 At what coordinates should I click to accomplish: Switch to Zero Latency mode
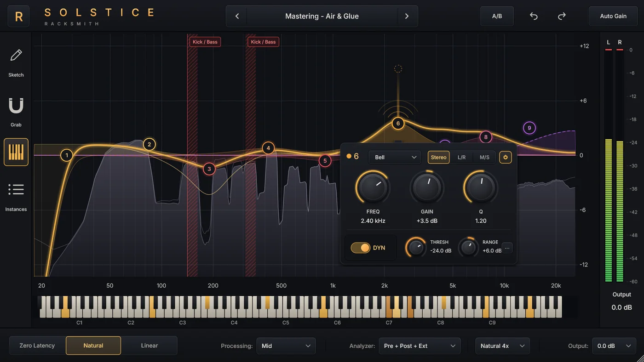click(x=37, y=345)
